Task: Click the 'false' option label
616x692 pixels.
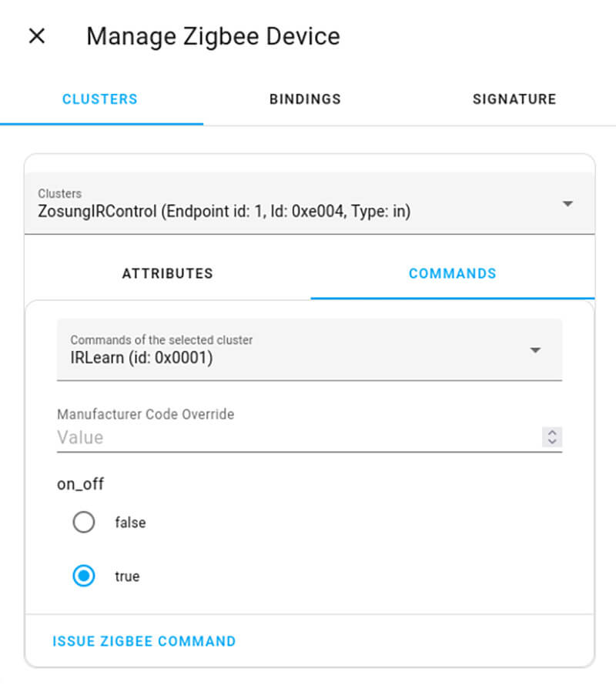Action: (x=130, y=523)
